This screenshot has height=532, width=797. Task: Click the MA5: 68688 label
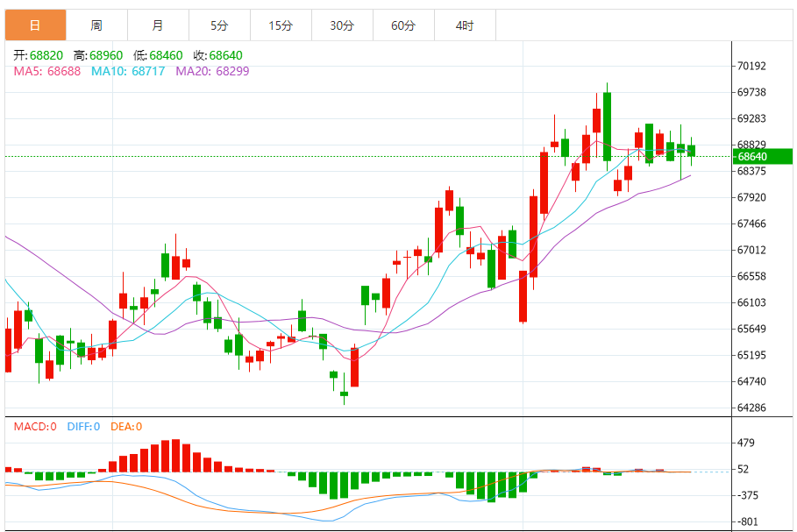[x=46, y=71]
